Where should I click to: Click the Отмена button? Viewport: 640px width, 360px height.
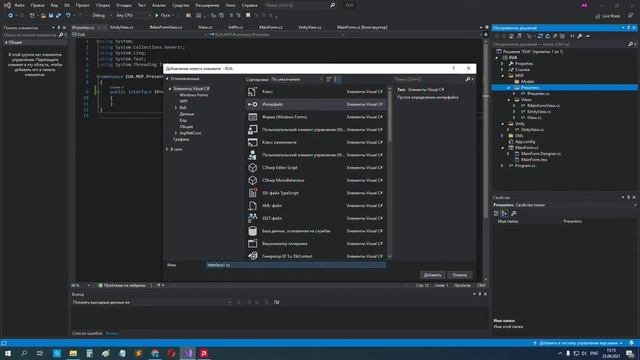(x=460, y=275)
